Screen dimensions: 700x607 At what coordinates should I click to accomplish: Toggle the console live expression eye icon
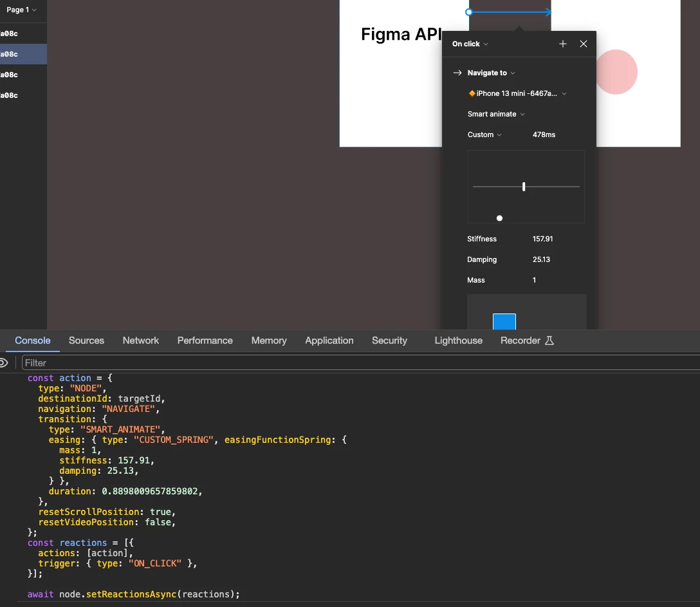coord(4,362)
